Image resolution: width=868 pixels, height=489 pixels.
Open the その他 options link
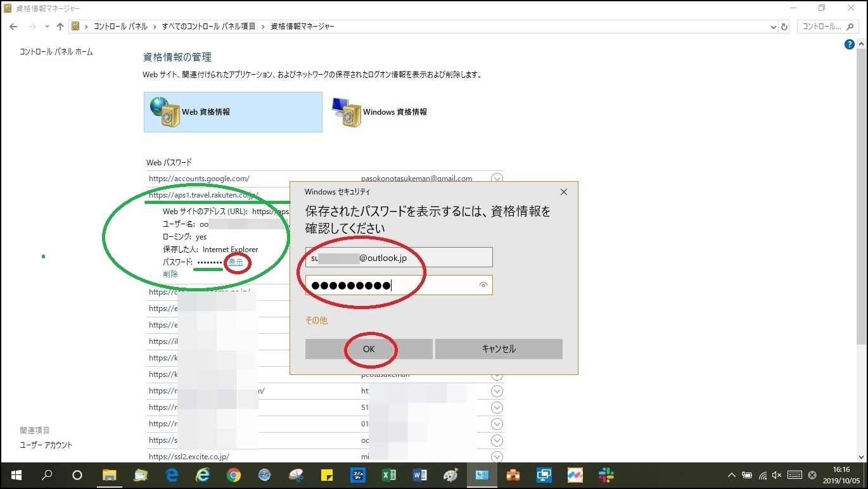coord(316,321)
